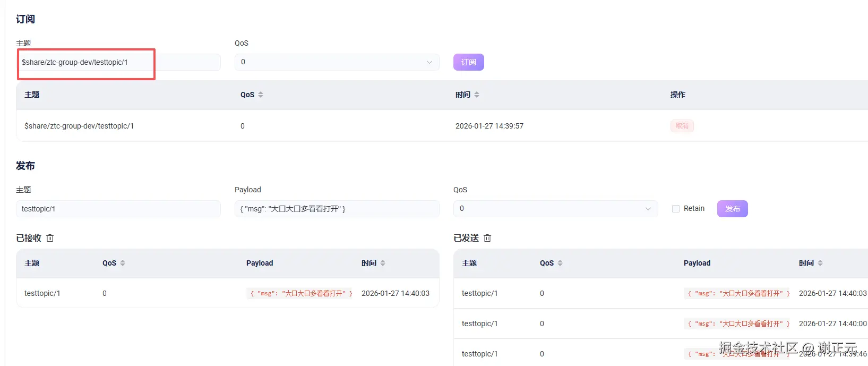Click the purple 订阅 subscribe button
This screenshot has height=366, width=868.
point(468,62)
